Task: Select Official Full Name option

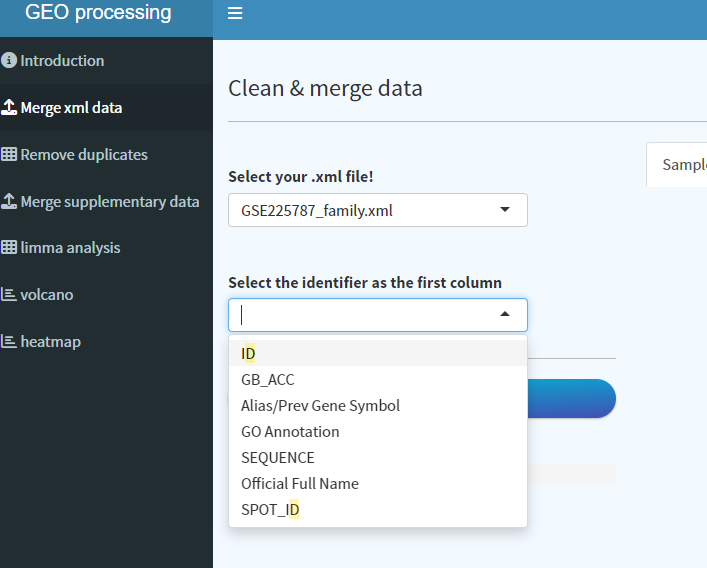Action: click(x=378, y=484)
